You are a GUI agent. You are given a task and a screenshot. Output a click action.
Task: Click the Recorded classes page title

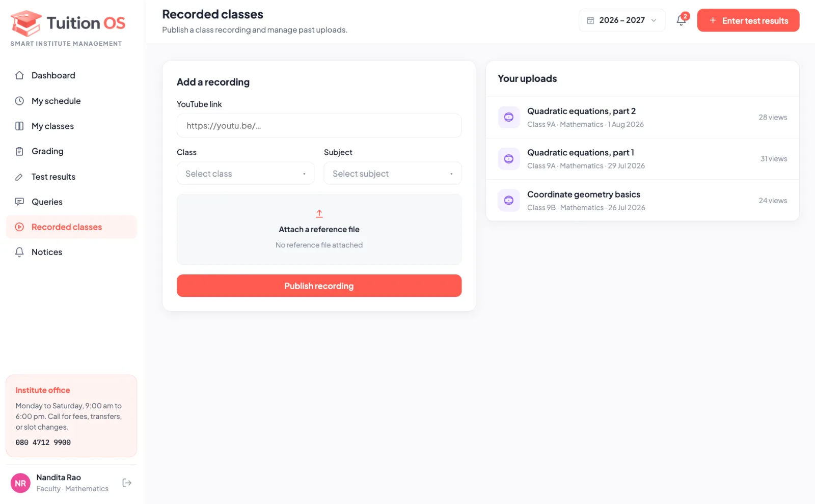[x=212, y=14]
